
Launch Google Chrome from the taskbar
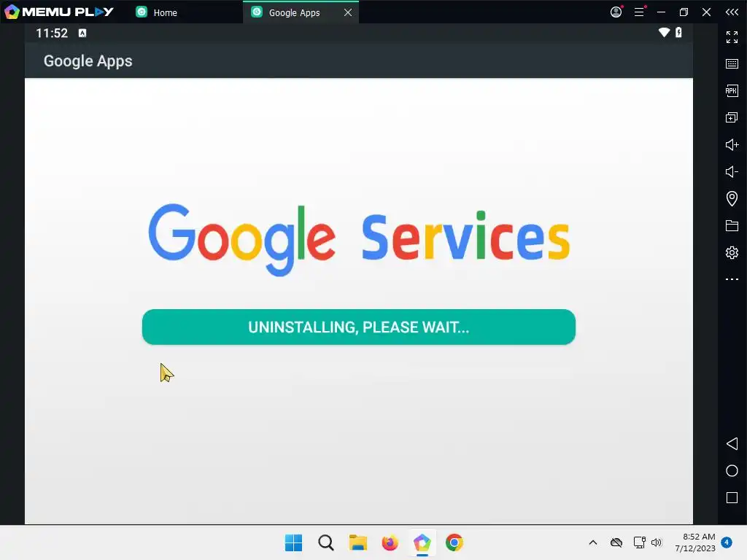(454, 542)
